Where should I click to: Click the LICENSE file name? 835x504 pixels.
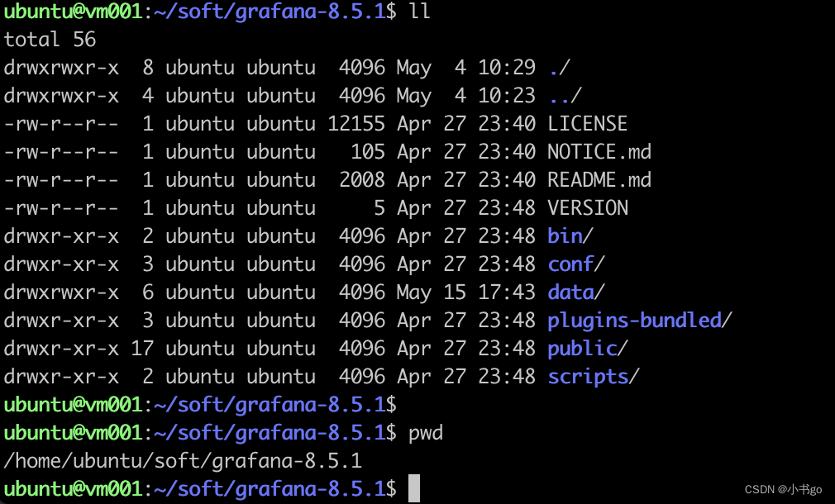pyautogui.click(x=587, y=123)
